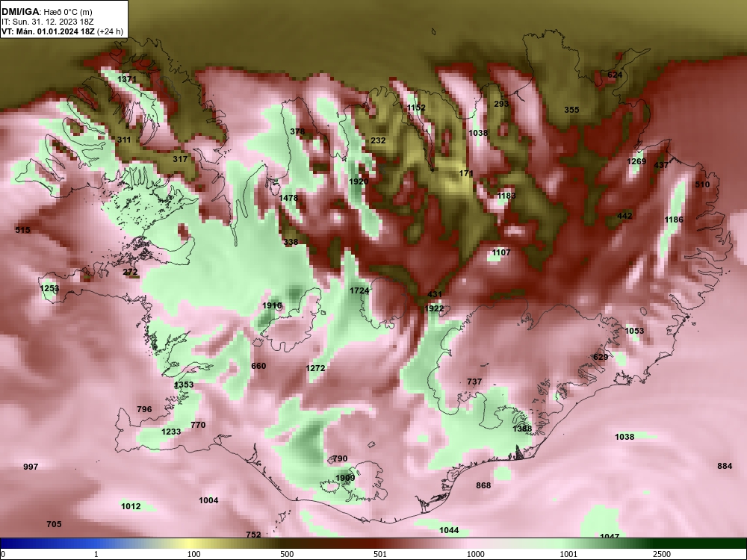
Task: Click the map value 232
Action: [378, 140]
